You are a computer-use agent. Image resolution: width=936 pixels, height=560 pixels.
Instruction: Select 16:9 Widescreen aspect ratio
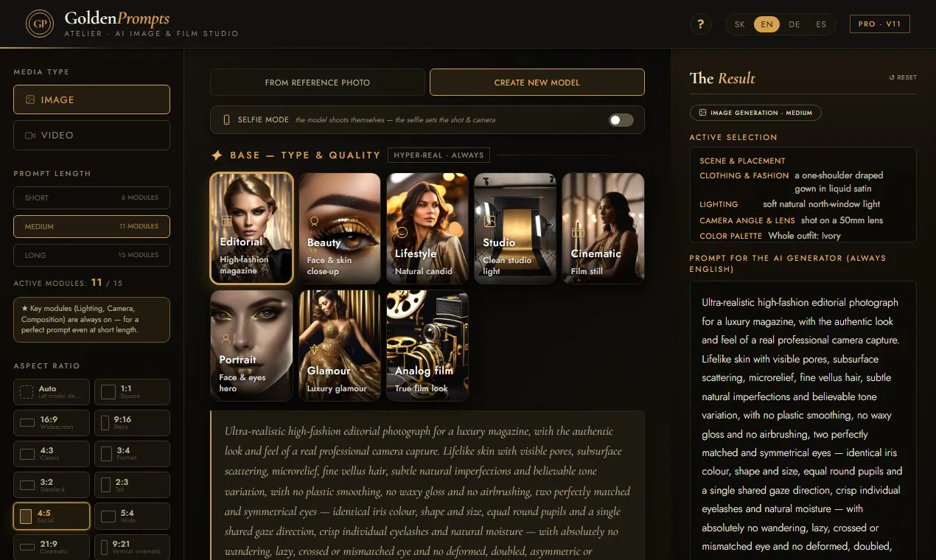[x=52, y=423]
